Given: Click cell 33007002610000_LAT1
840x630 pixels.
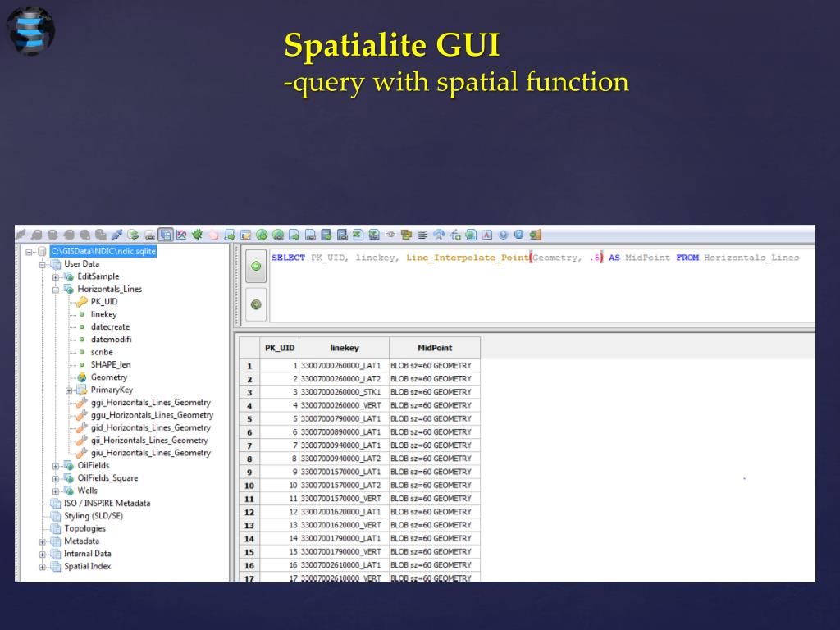Looking at the screenshot, I should click(345, 565).
